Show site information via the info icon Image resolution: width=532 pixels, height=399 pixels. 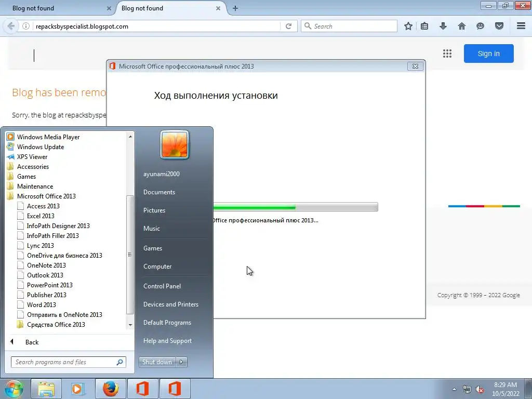coord(26,26)
